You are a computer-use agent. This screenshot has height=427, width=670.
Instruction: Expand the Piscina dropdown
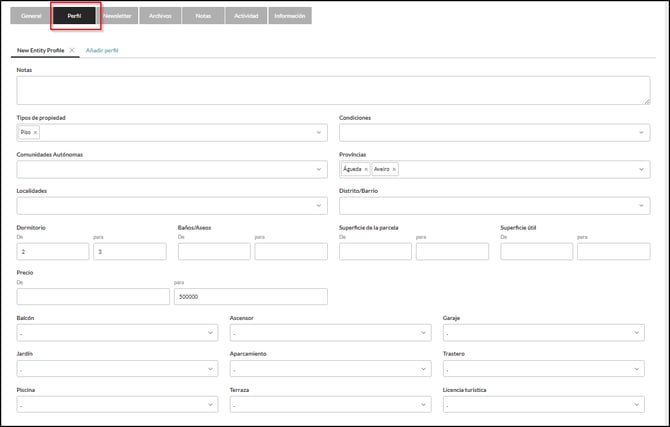116,405
